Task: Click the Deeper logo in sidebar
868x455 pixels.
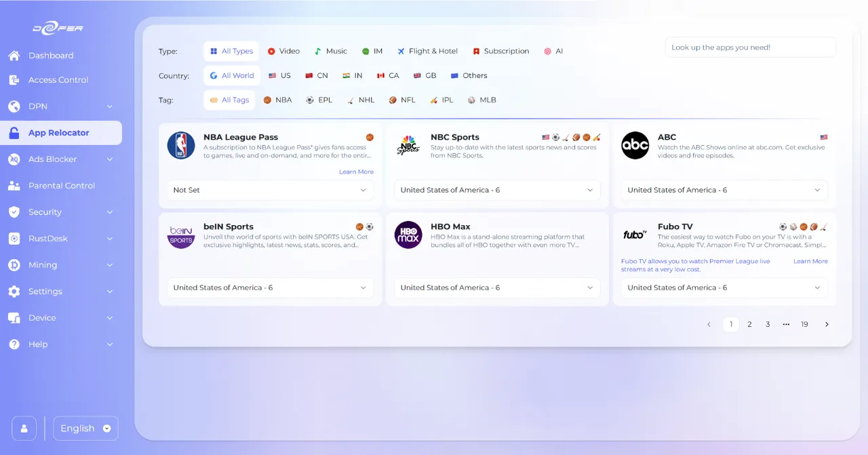Action: click(x=58, y=28)
